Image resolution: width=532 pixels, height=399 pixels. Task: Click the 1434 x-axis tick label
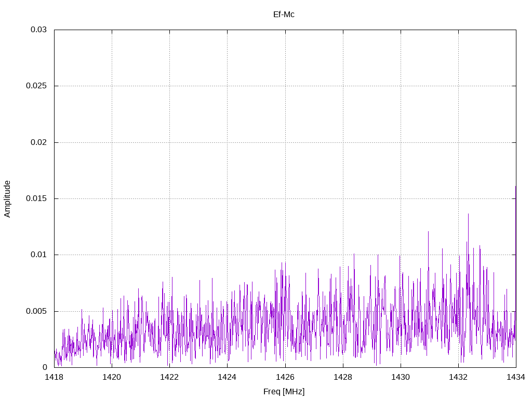point(516,377)
